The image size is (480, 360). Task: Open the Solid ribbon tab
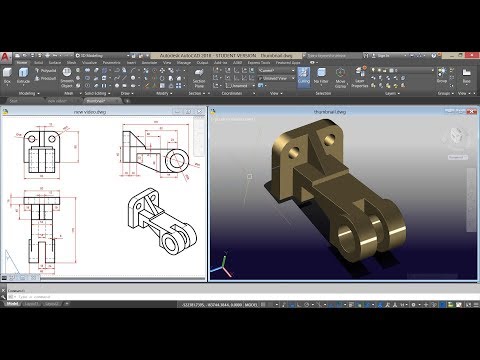click(39, 63)
